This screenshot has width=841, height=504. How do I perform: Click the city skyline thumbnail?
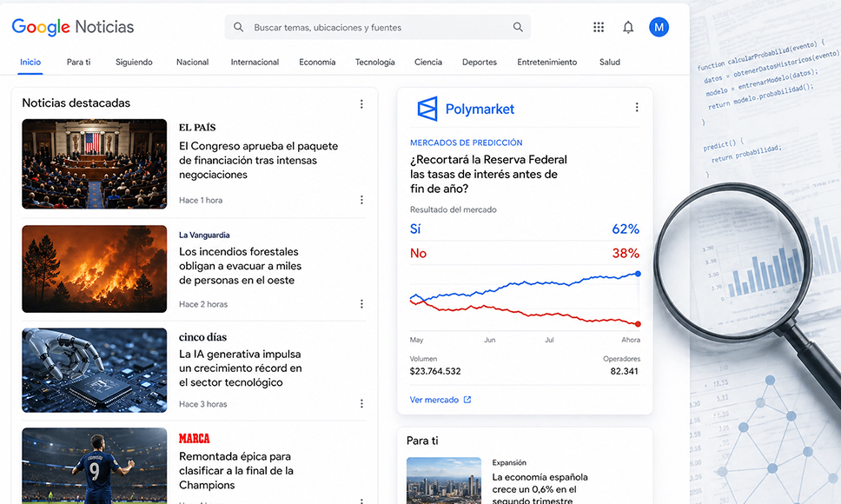click(x=444, y=481)
